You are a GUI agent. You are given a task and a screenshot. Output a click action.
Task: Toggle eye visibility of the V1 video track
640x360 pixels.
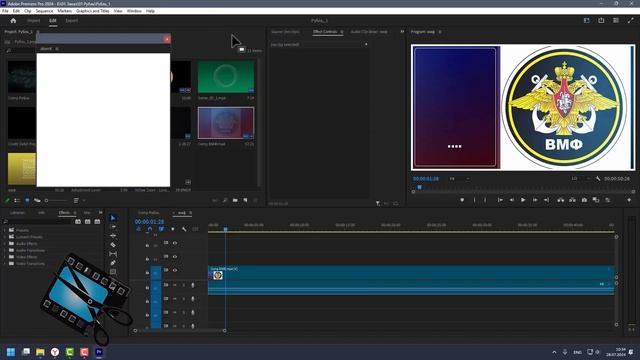(175, 270)
